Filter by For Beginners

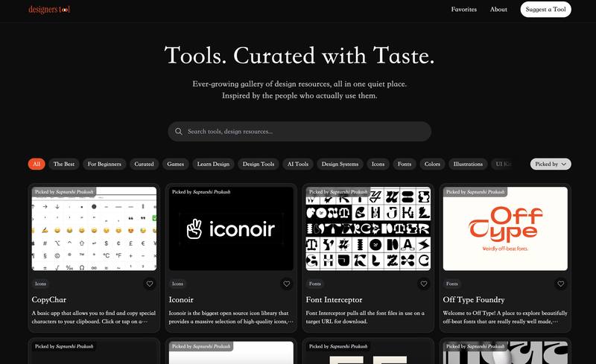[x=104, y=165]
